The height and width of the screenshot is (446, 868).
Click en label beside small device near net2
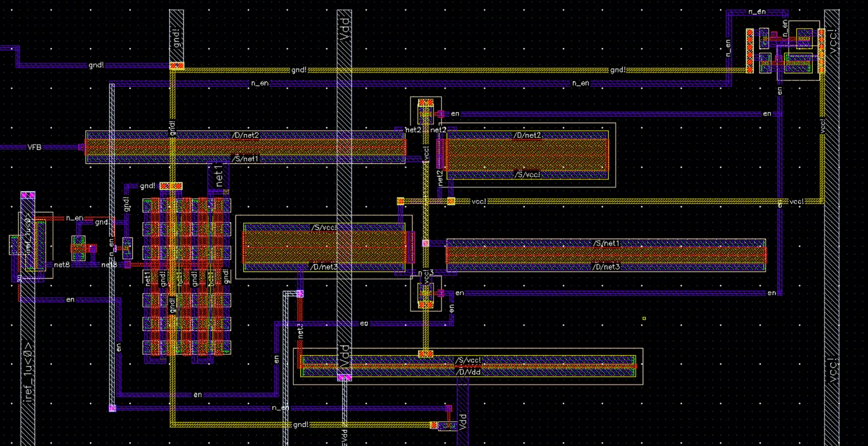click(455, 114)
